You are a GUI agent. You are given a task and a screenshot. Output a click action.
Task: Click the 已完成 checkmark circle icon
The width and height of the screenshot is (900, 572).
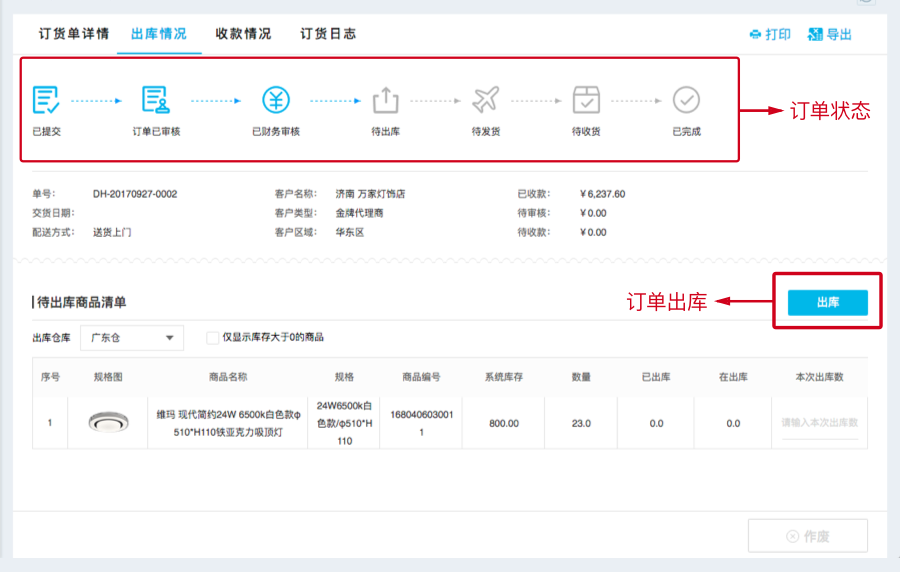(x=686, y=100)
